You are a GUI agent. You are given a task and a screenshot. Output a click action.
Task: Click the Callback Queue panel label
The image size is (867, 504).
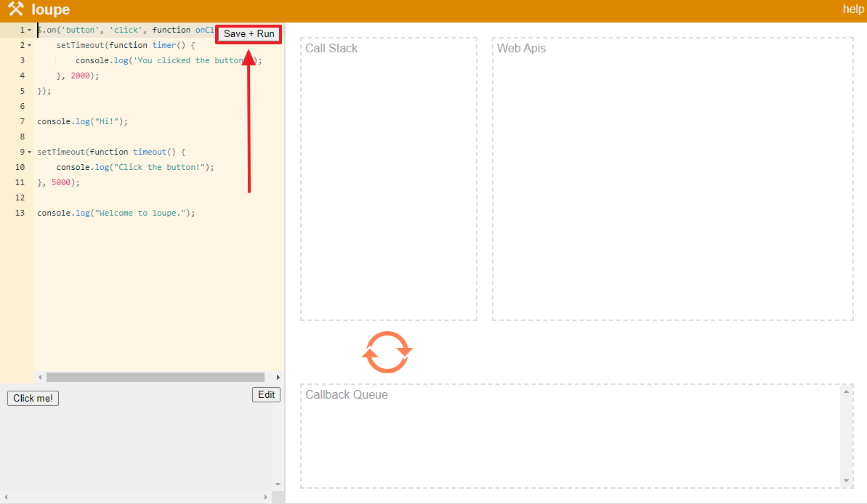click(x=347, y=394)
